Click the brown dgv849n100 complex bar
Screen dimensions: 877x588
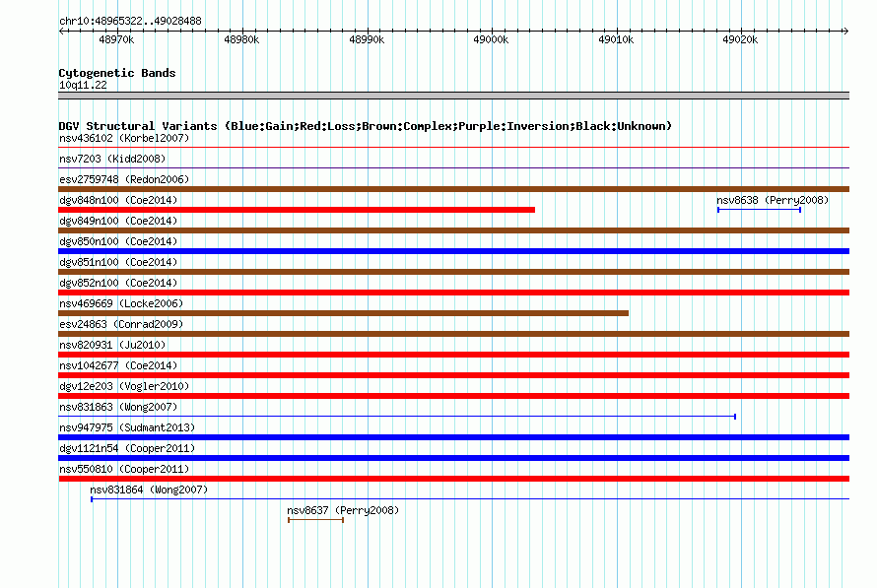point(453,230)
